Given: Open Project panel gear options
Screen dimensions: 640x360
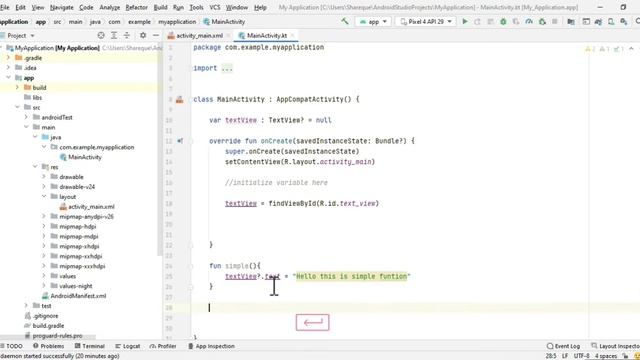Looking at the screenshot, I should coord(143,36).
